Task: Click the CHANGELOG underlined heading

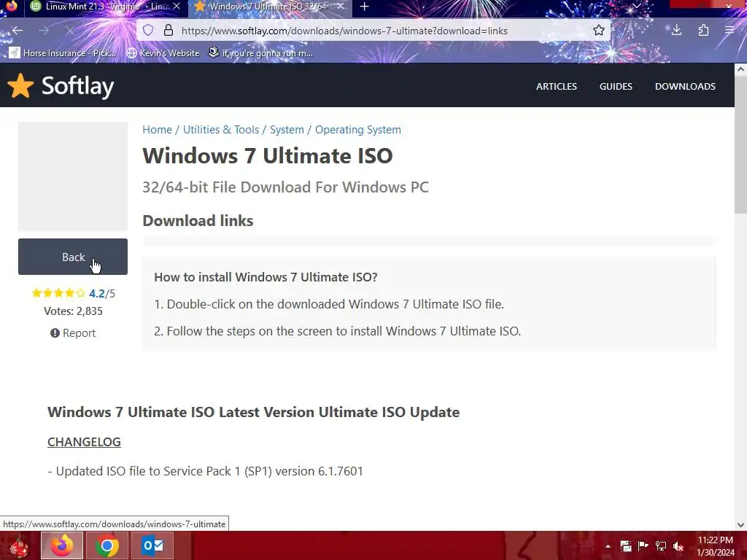Action: [84, 441]
